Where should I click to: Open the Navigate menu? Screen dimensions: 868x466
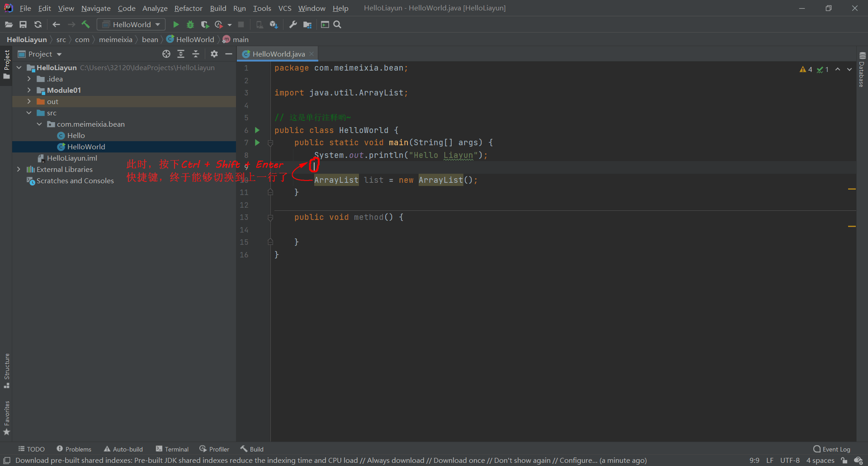[x=96, y=8]
